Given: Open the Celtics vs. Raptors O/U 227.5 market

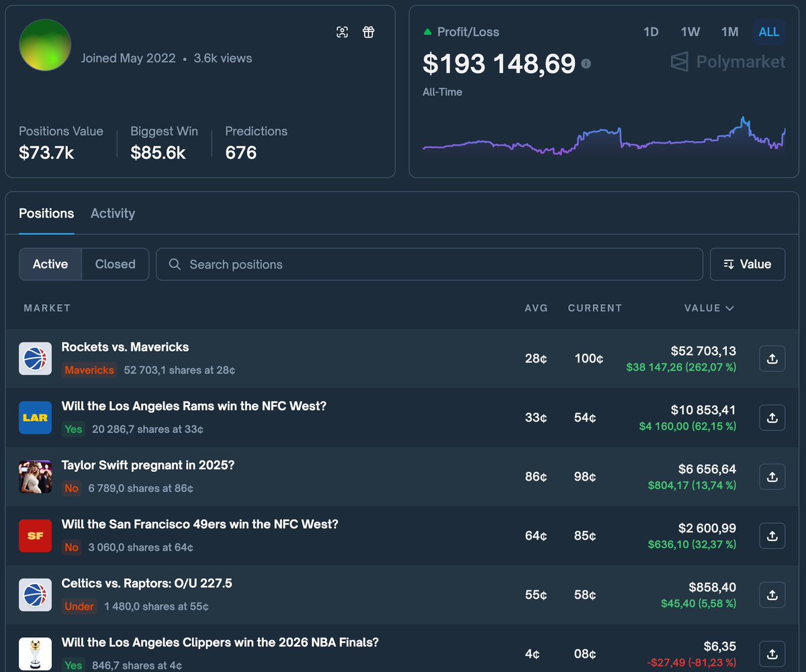Looking at the screenshot, I should (146, 583).
